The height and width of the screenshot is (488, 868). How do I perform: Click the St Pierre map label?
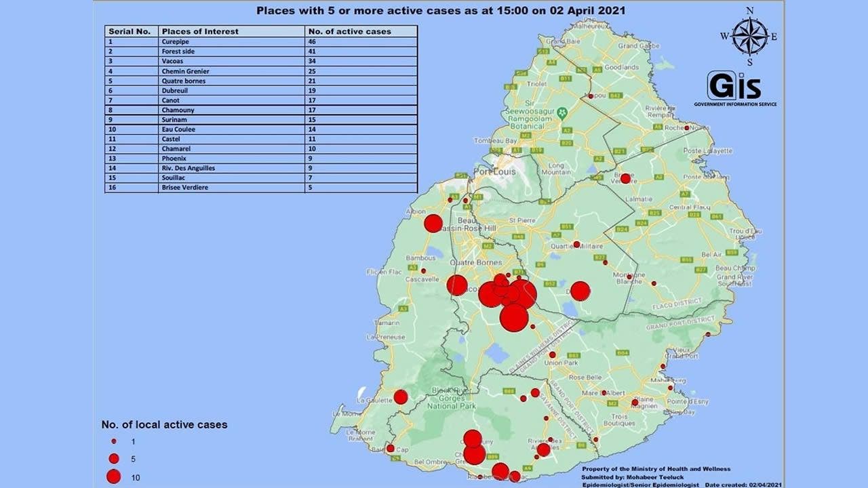pos(523,220)
